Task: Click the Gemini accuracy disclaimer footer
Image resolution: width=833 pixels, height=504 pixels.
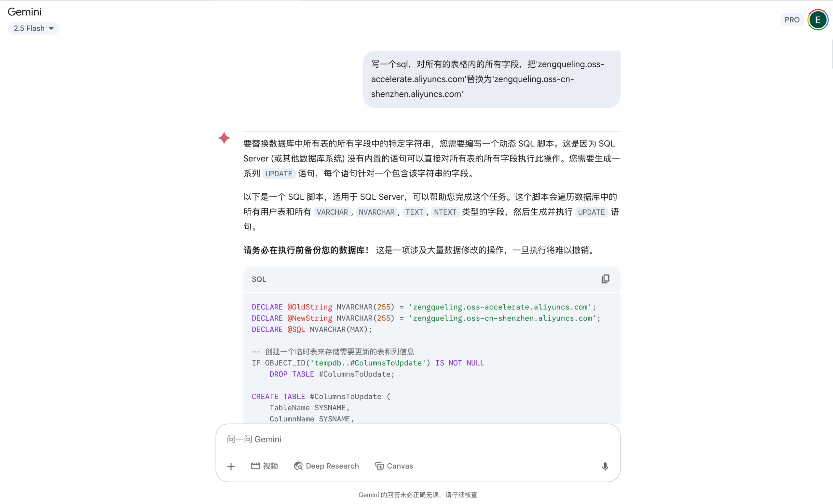Action: click(417, 495)
